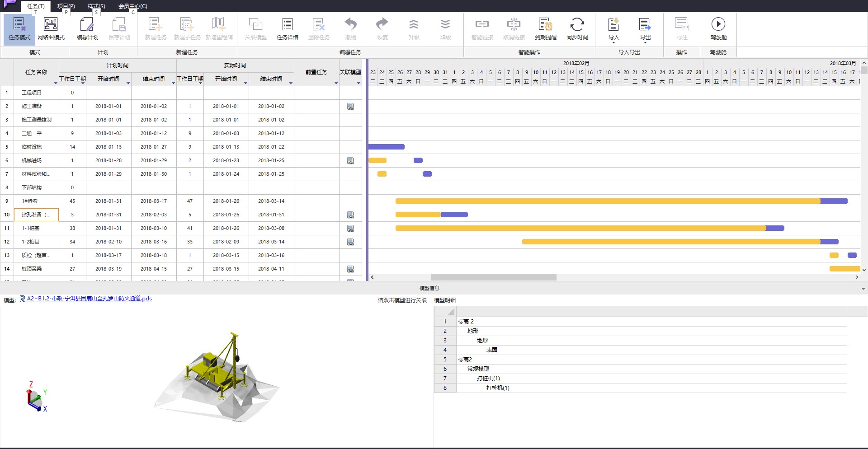Click the 编辑计划 toolbar icon

[87, 29]
